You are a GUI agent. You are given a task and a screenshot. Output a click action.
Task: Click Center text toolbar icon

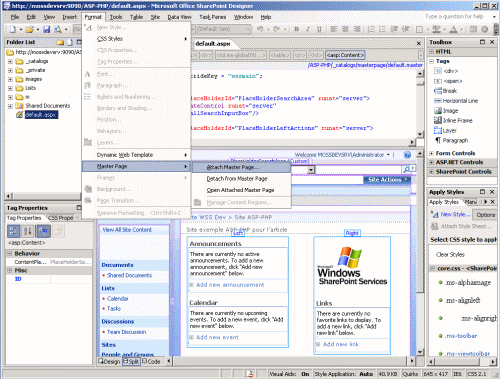[x=345, y=29]
